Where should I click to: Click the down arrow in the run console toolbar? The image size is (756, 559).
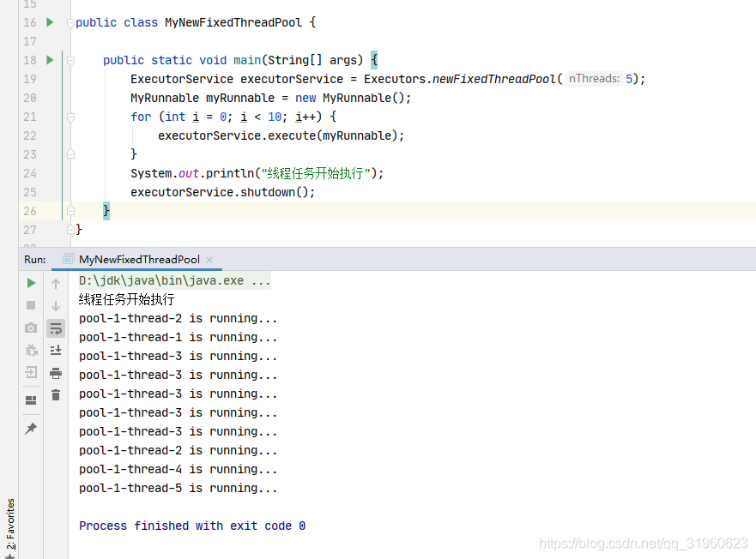pyautogui.click(x=56, y=305)
